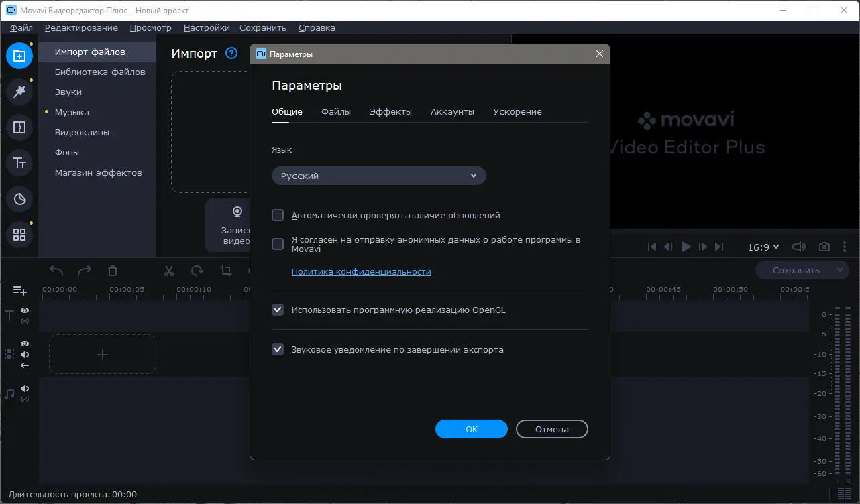The image size is (860, 504).
Task: Open the Stickers panel with clock icon
Action: (x=19, y=199)
